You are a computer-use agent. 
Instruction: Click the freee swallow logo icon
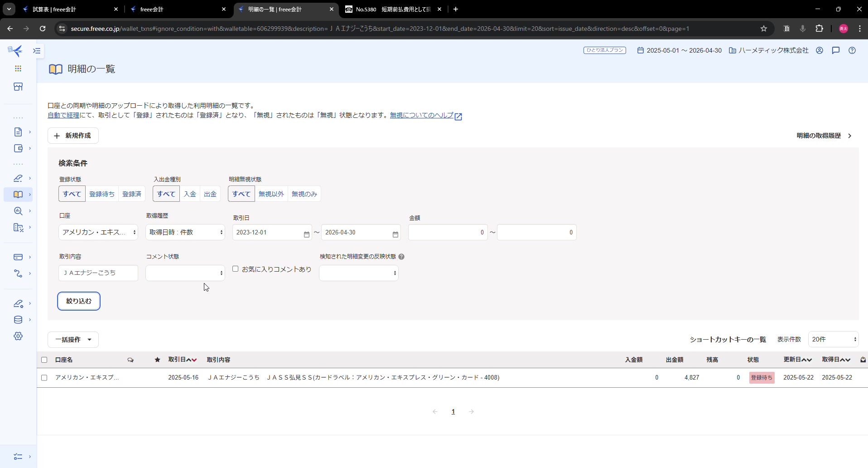point(16,50)
